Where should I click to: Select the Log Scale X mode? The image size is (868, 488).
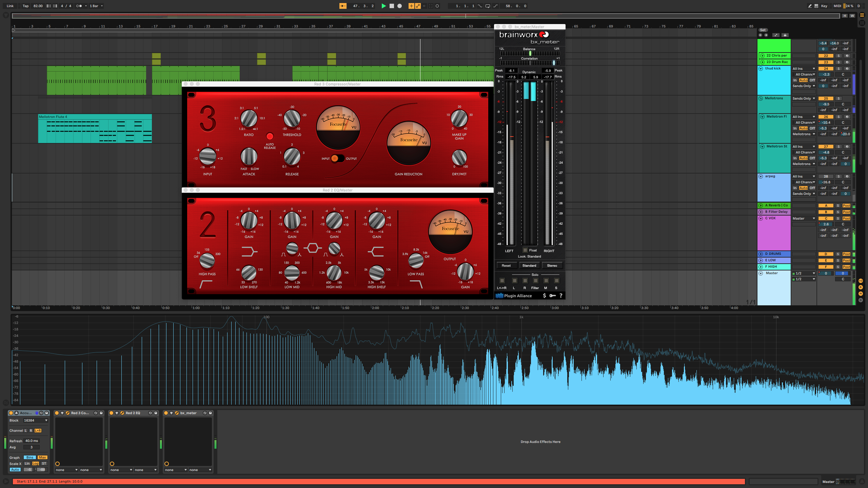[35, 463]
